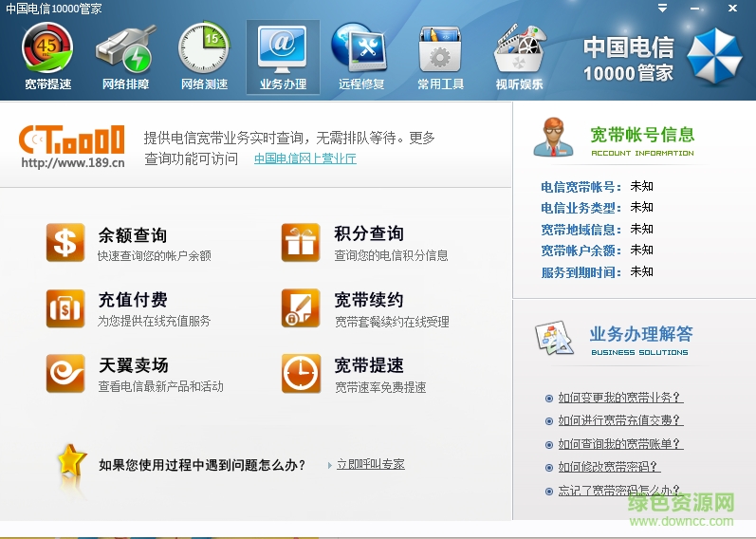Click the orange clock icon beside 宽带速率免费提速

point(301,374)
